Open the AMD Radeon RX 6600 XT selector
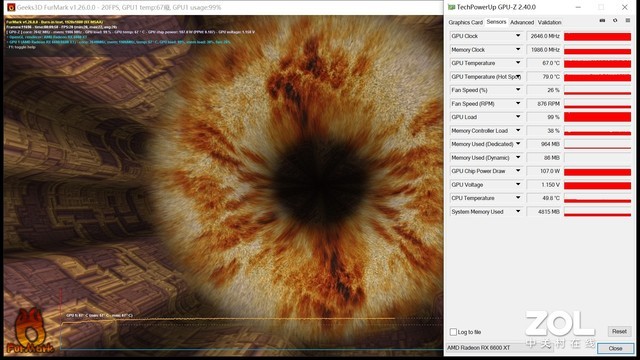 (499, 348)
